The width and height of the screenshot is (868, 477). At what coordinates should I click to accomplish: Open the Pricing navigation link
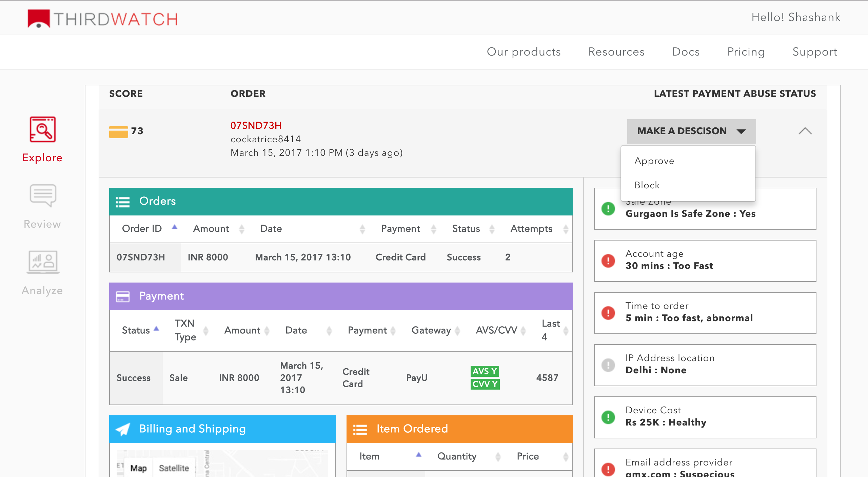tap(746, 52)
